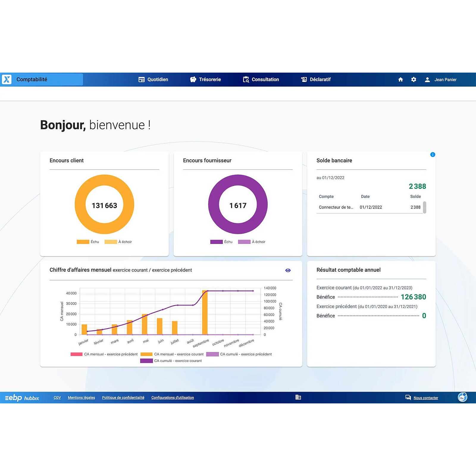476x476 pixels.
Task: Expand the truncated Connecteur de te... account name
Action: coord(336,207)
